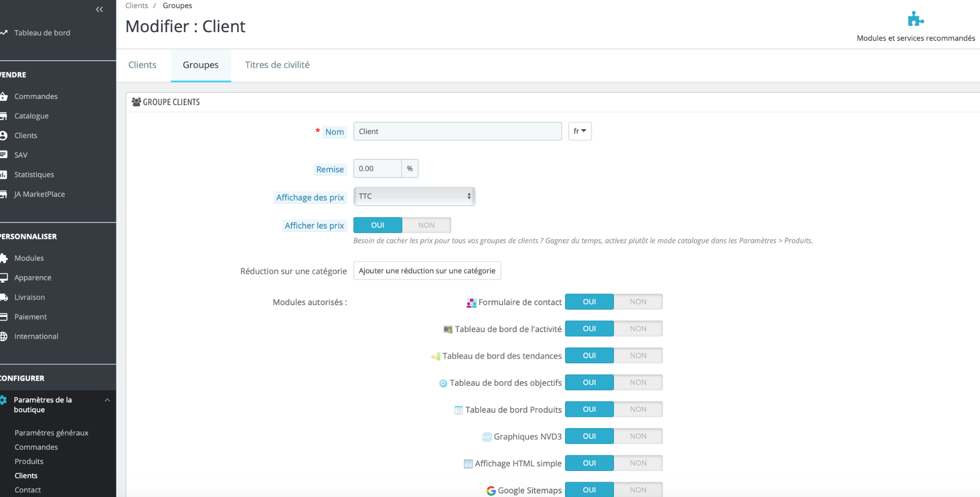980x497 pixels.
Task: Enable Google Sitemaps with OUI
Action: click(590, 490)
